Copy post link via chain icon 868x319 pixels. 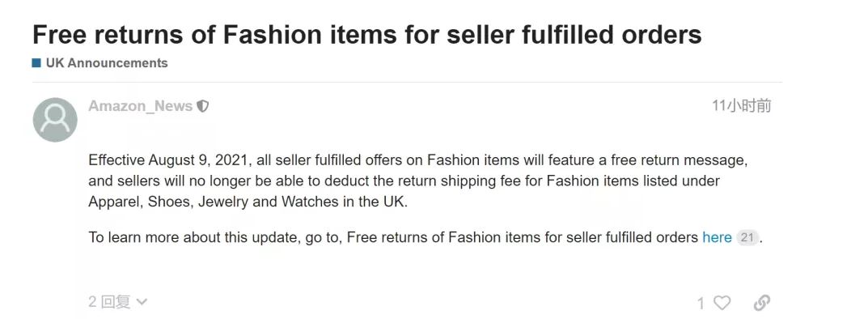coord(762,302)
